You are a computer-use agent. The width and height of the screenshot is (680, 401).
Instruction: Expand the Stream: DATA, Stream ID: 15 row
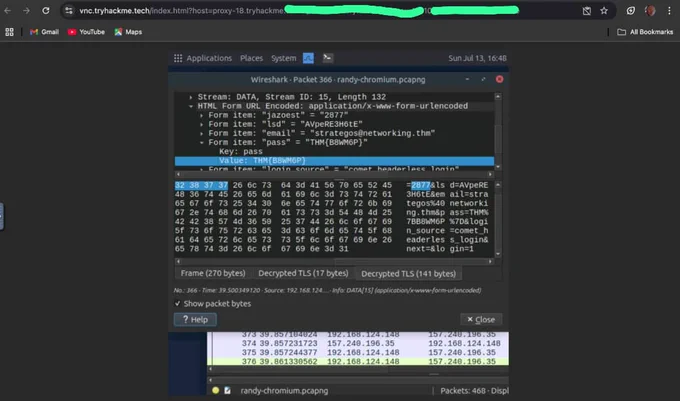coord(191,97)
